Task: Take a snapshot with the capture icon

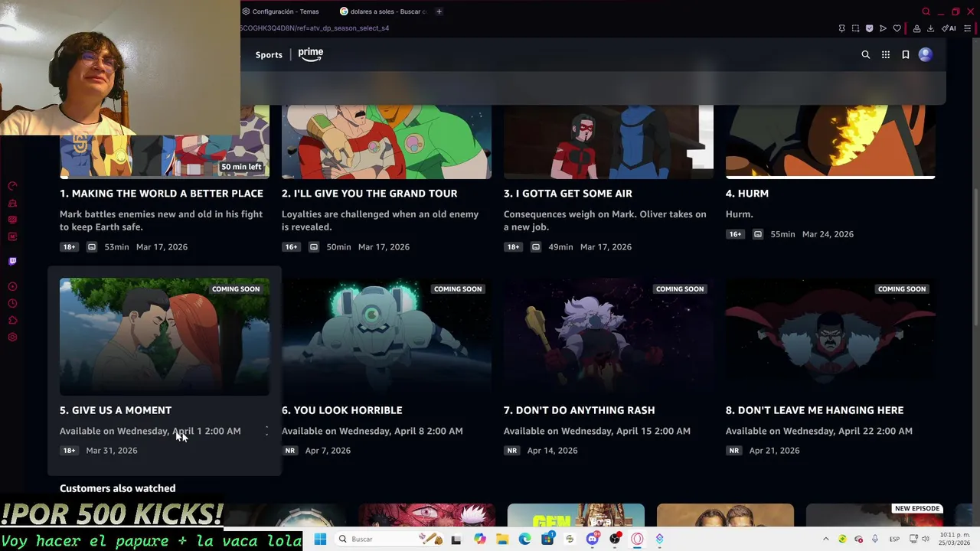Action: 855,28
